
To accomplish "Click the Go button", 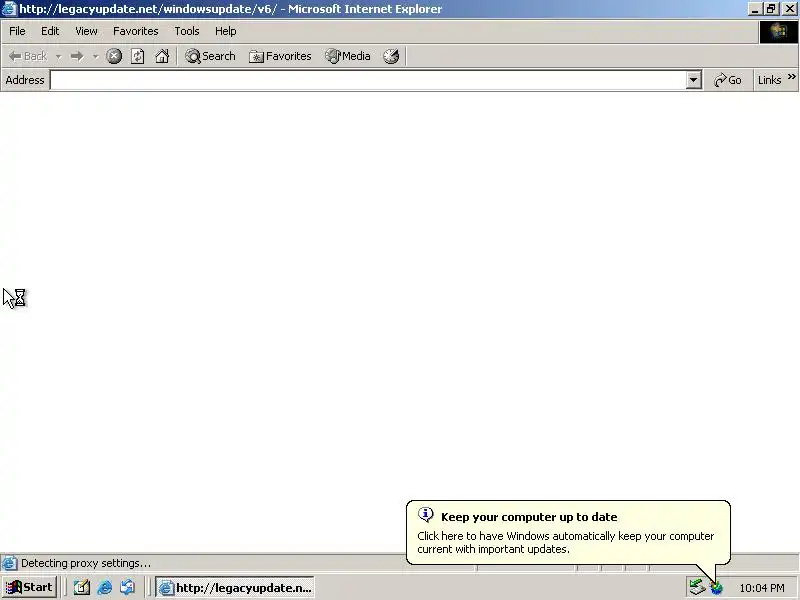I will click(728, 80).
